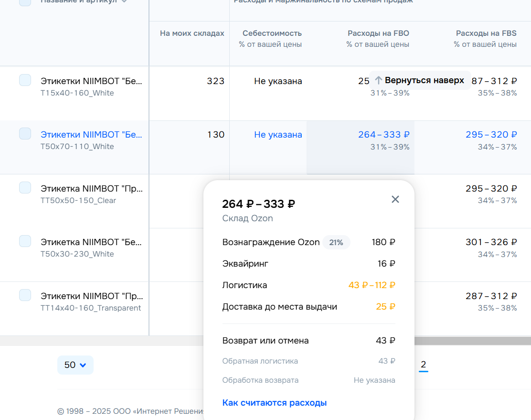Click 'Не указана' cost link in T50x70-110 row
The height and width of the screenshot is (420, 531).
[278, 135]
